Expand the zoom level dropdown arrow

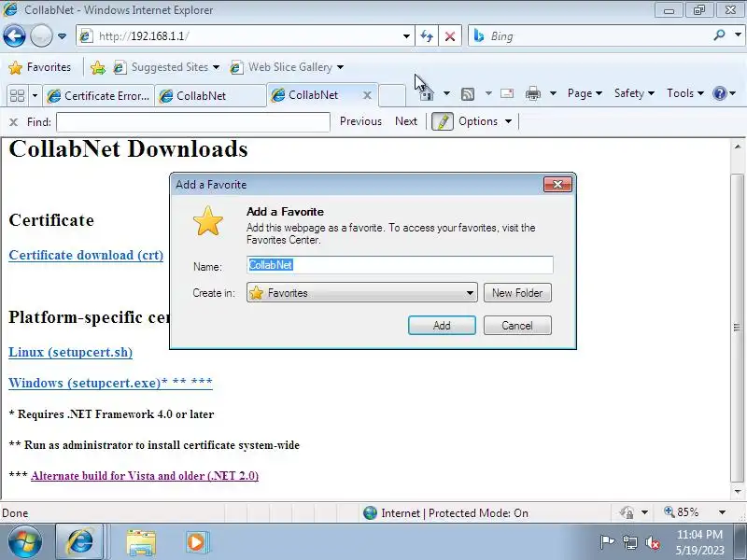click(722, 512)
